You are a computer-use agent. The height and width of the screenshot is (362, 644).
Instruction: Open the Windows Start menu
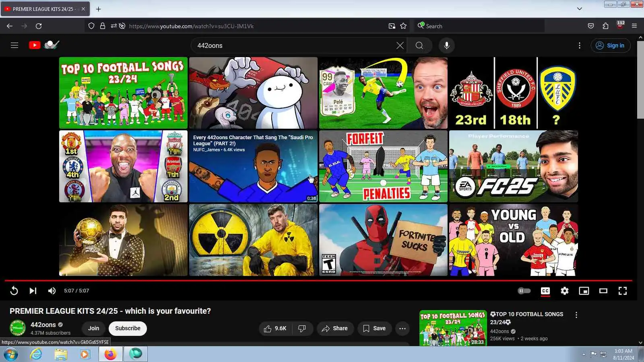[11, 354]
